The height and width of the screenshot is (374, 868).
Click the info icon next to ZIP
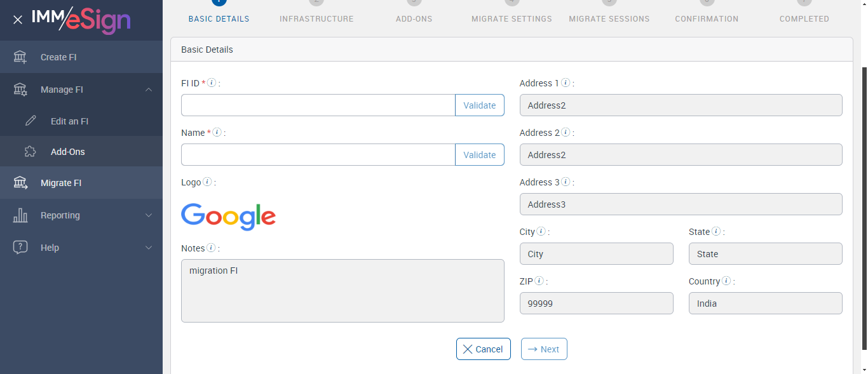coord(539,281)
